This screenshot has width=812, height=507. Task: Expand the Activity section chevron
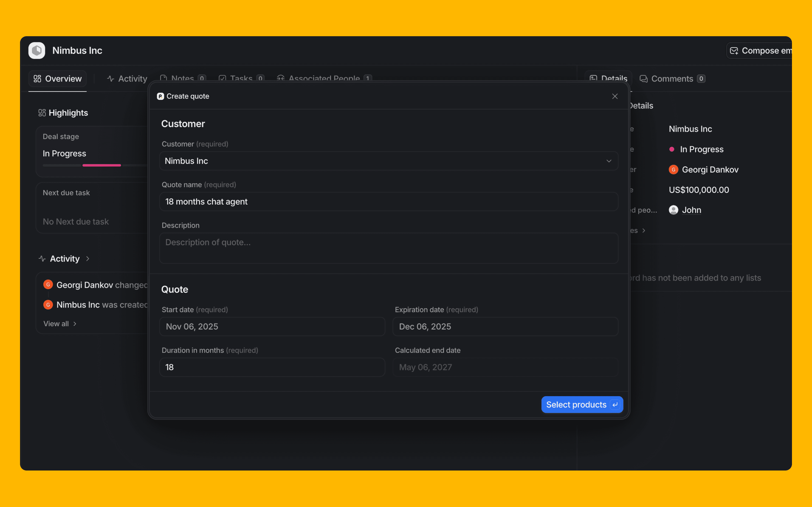[88, 258]
